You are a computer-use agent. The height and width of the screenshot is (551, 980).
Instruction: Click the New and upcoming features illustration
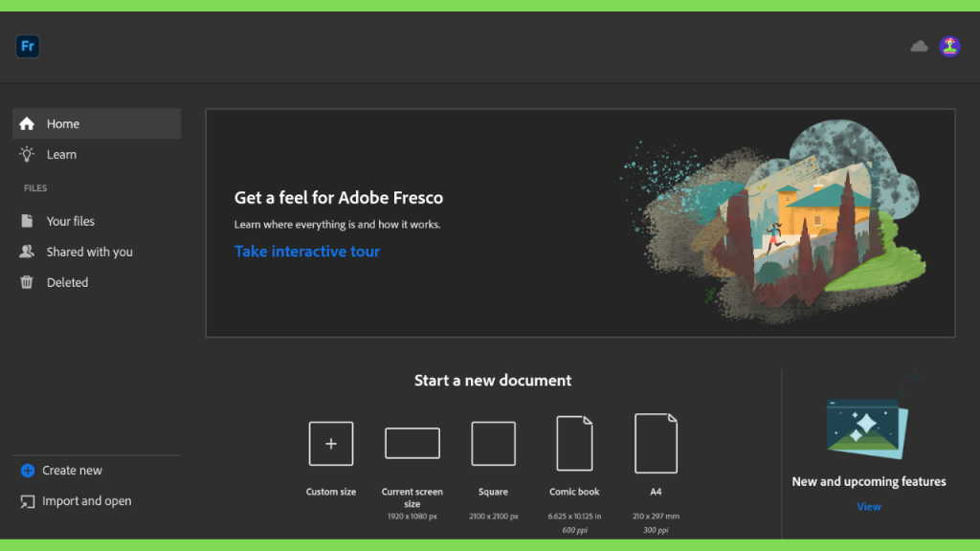click(868, 428)
